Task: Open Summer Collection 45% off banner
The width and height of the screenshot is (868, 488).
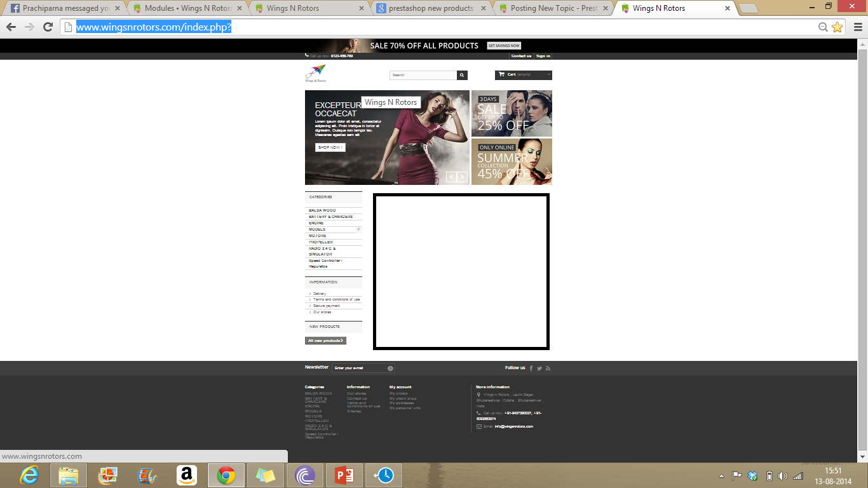Action: pyautogui.click(x=512, y=161)
